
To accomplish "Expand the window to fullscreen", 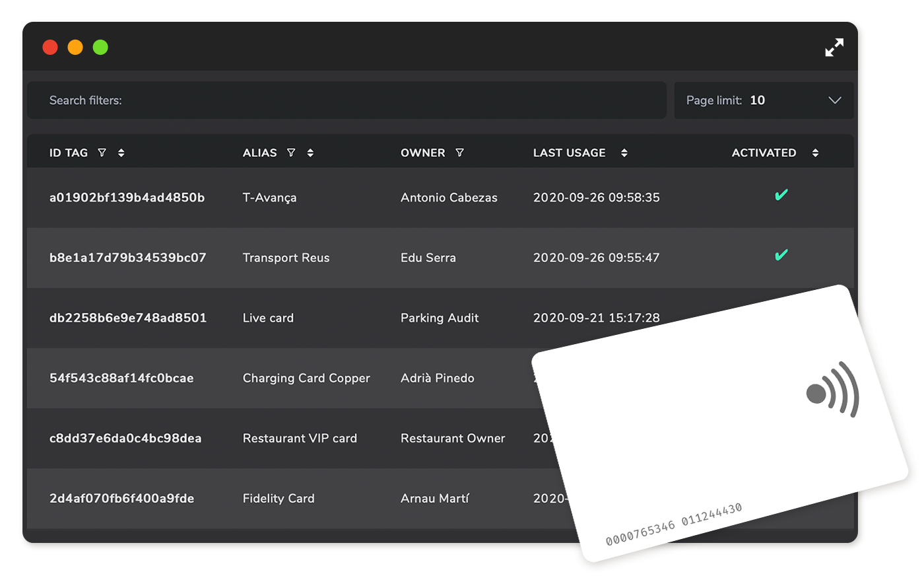I will pos(834,48).
